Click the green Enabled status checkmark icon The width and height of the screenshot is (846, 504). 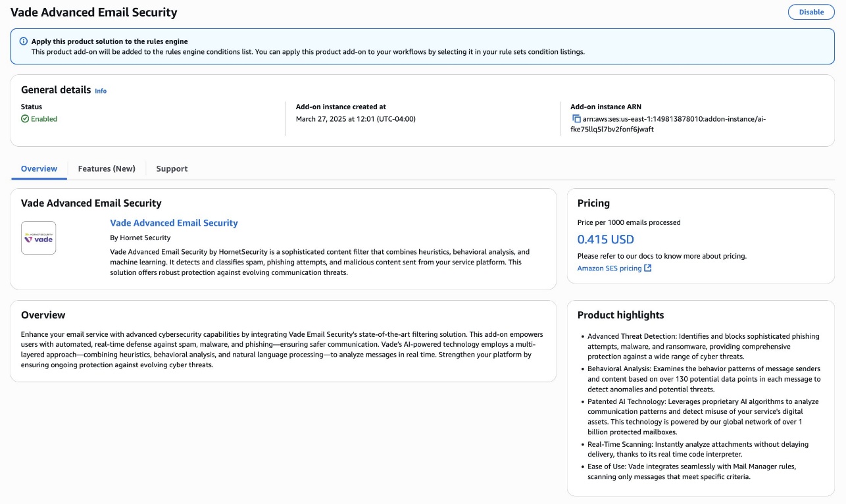tap(25, 119)
